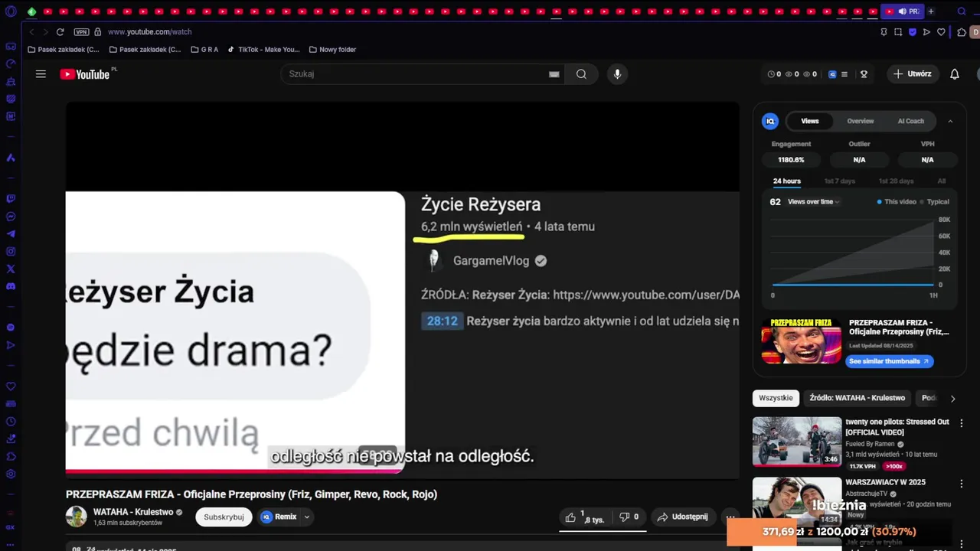Open options for WARSZAWIACY W 2025 video
This screenshot has height=551, width=980.
(x=962, y=484)
